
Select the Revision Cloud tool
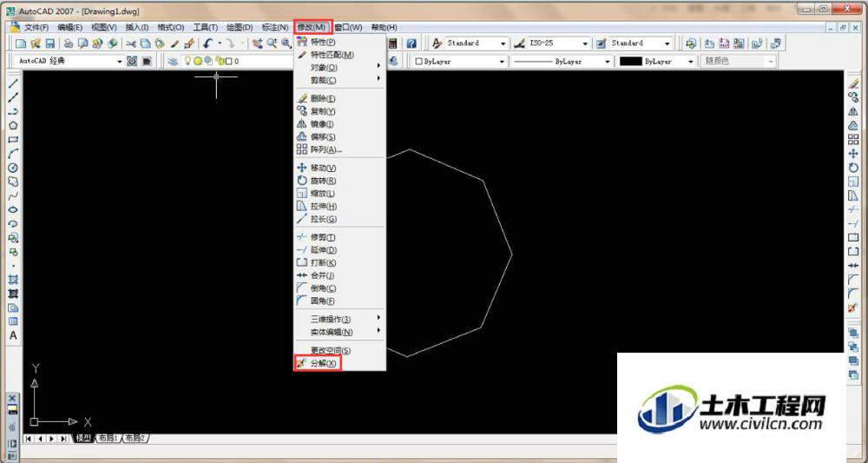13,182
